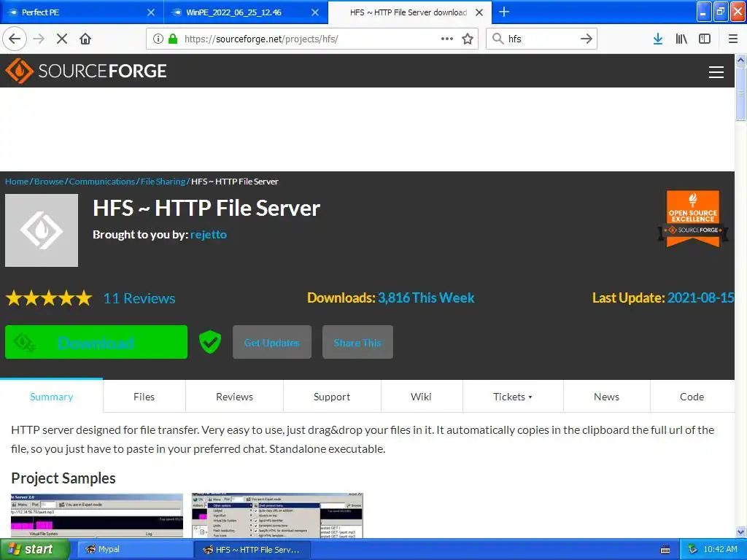Switch to the Mypal taskbar window
747x560 pixels.
coord(133,549)
